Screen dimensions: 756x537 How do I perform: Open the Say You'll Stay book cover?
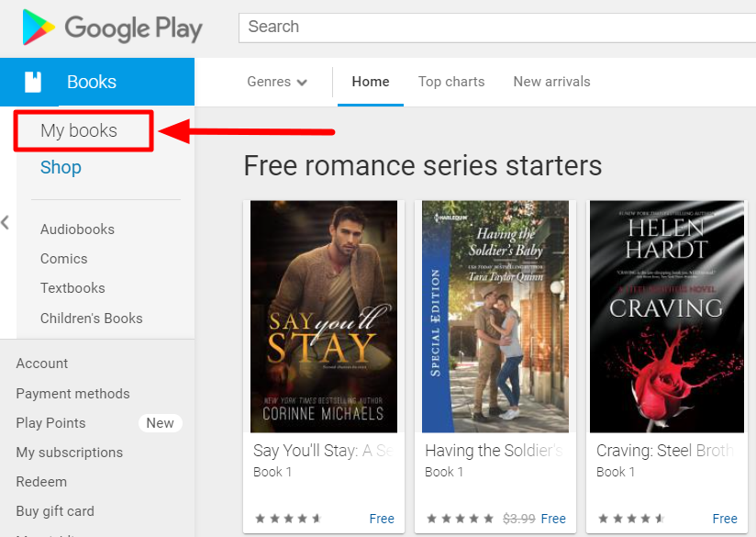click(x=323, y=317)
